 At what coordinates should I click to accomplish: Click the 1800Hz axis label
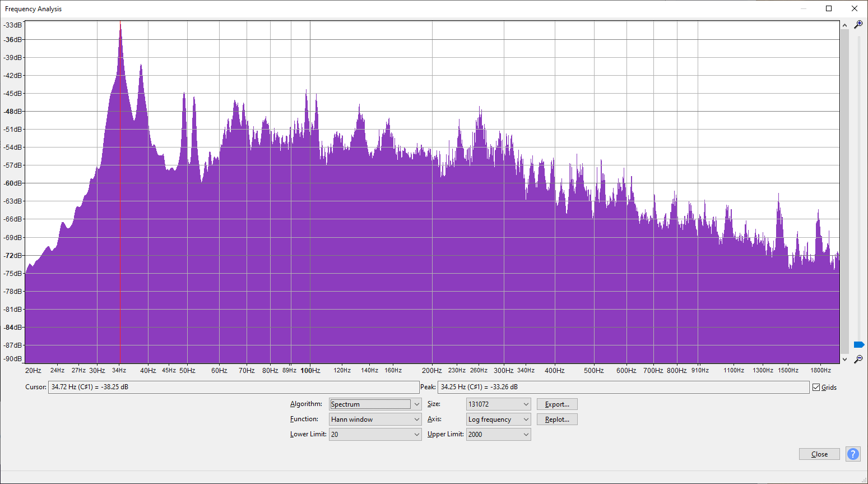point(820,371)
